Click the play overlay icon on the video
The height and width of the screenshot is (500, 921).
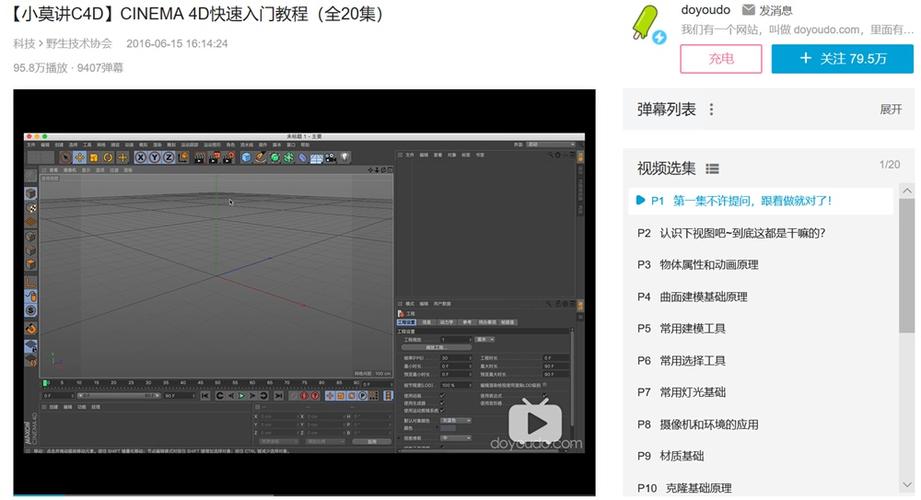(534, 420)
